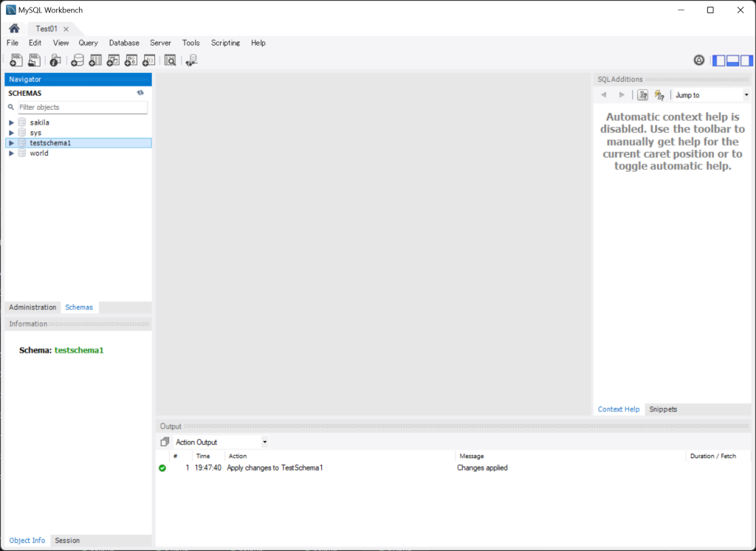756x551 pixels.
Task: Open search table data icon
Action: (171, 60)
